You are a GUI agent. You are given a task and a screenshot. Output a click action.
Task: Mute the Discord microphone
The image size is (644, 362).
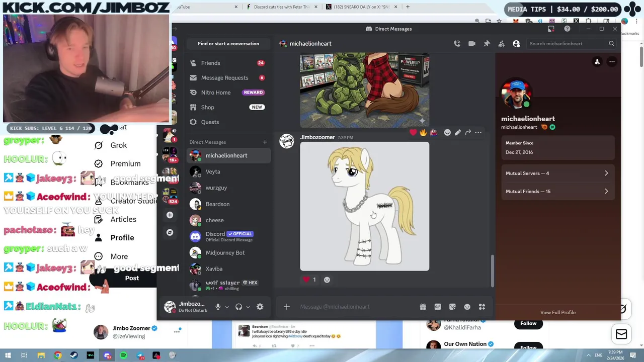[218, 307]
